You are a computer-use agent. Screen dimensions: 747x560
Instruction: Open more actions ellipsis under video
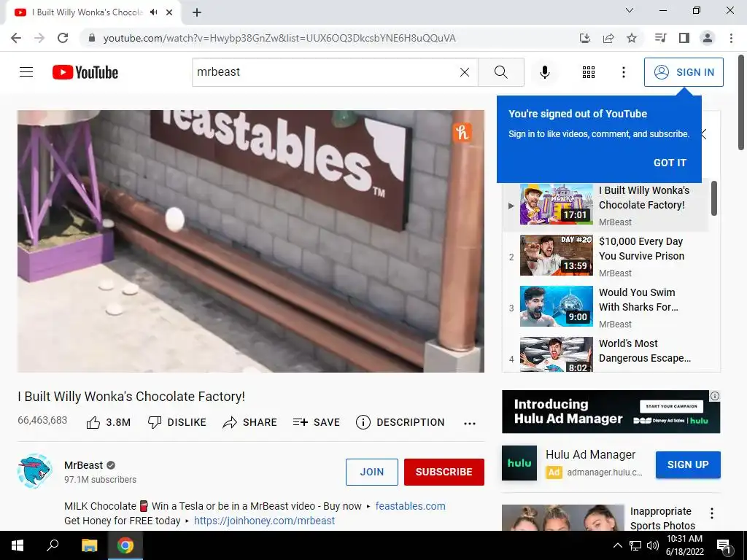point(470,424)
